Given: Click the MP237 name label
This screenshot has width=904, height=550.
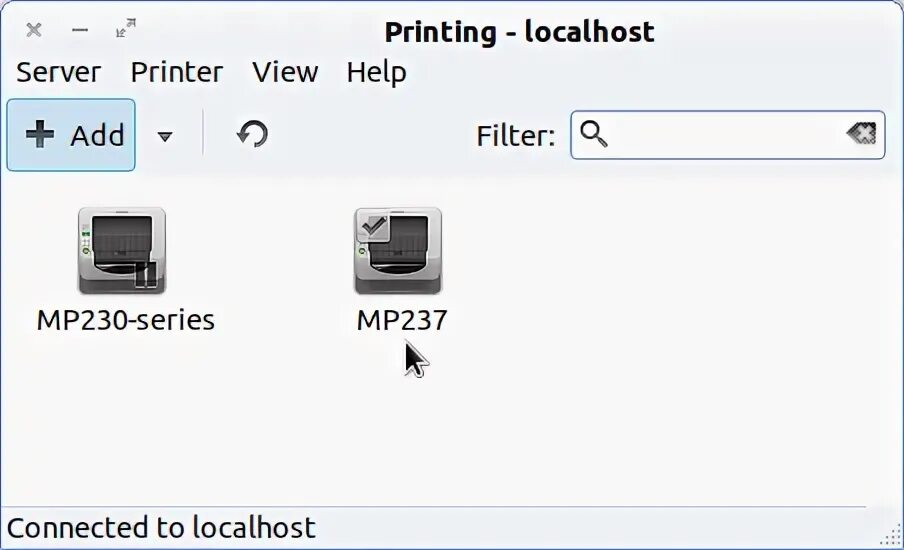Looking at the screenshot, I should [x=402, y=320].
